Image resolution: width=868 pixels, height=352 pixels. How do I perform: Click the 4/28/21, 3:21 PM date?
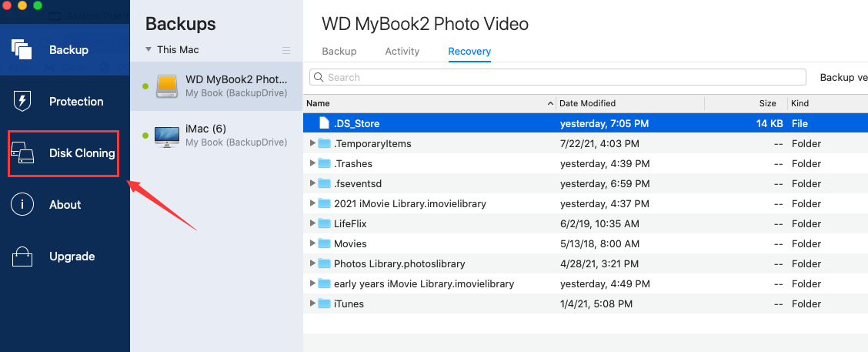coord(599,264)
